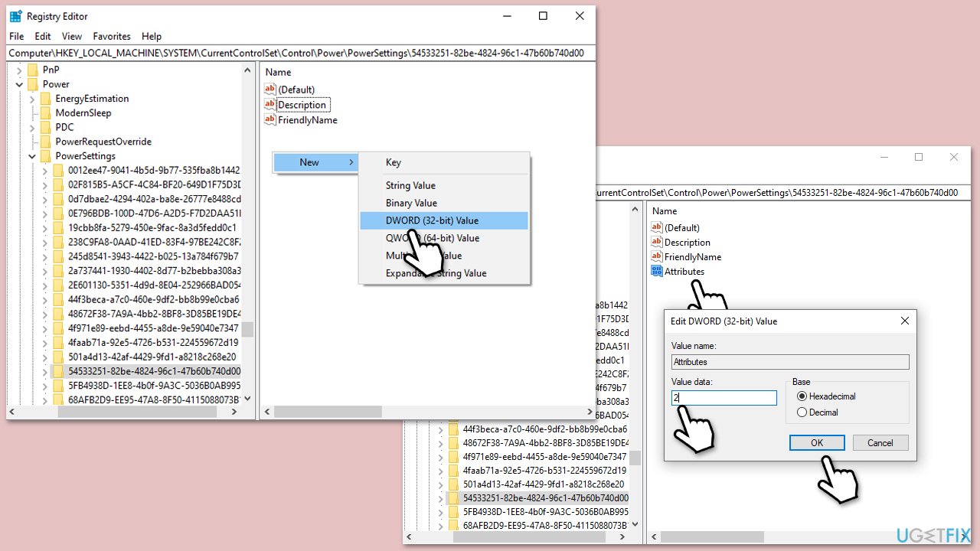
Task: Select the 5FB4938D-1EE8 key in front window
Action: pos(154,386)
